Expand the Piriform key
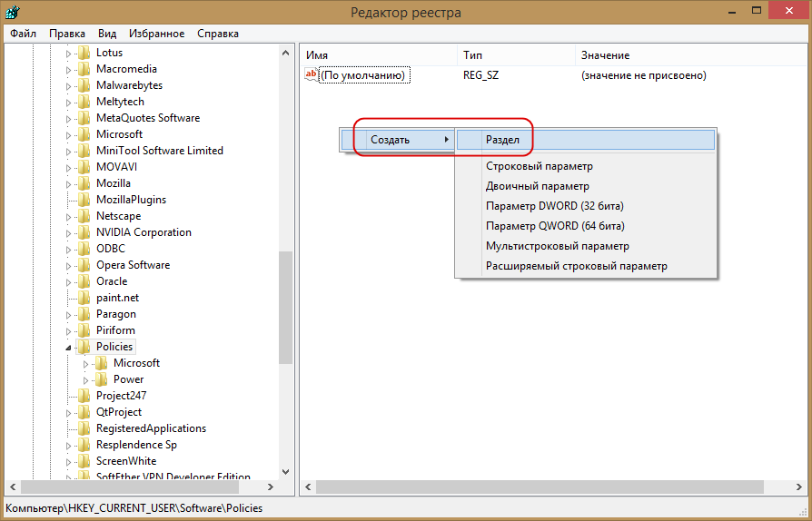The height and width of the screenshot is (521, 812). (x=68, y=331)
